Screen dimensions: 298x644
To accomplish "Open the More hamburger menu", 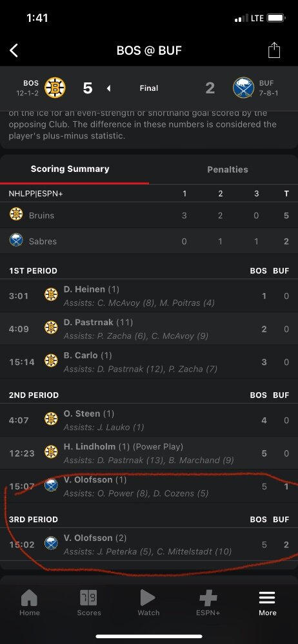I will click(267, 598).
